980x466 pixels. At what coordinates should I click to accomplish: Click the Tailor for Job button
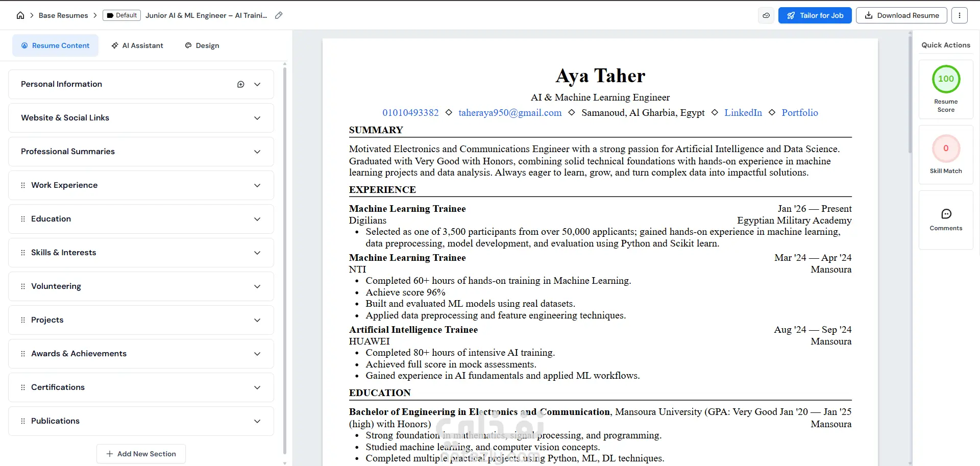pos(815,15)
